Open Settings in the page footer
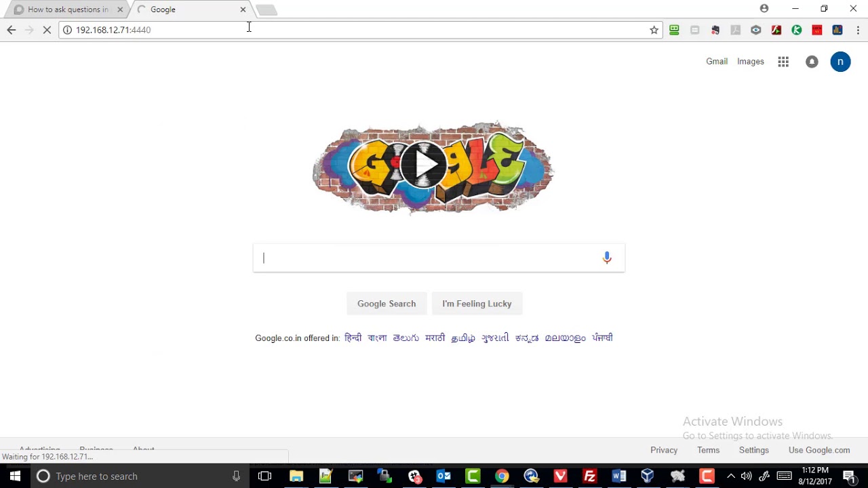868x488 pixels. 754,450
